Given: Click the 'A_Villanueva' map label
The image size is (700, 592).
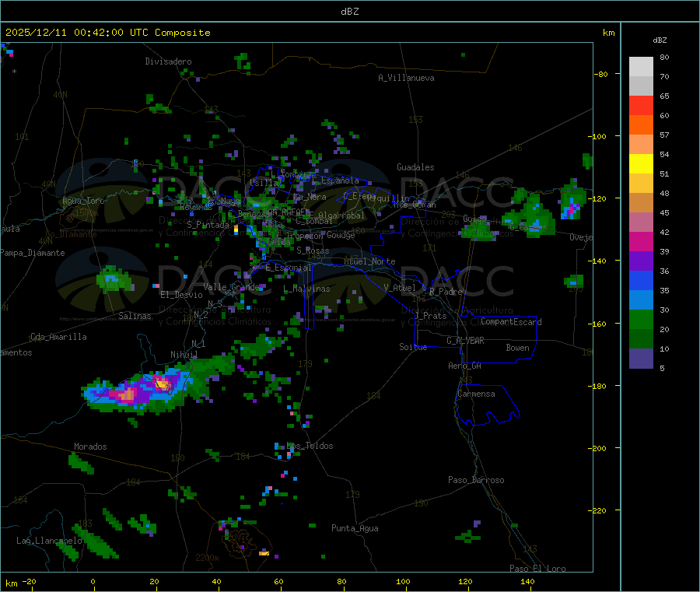Looking at the screenshot, I should tap(406, 78).
